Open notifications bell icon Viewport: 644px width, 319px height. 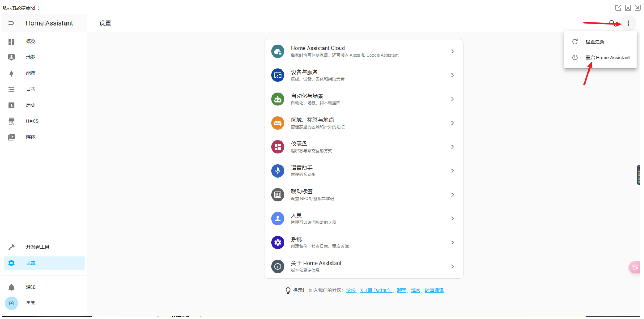click(x=12, y=287)
